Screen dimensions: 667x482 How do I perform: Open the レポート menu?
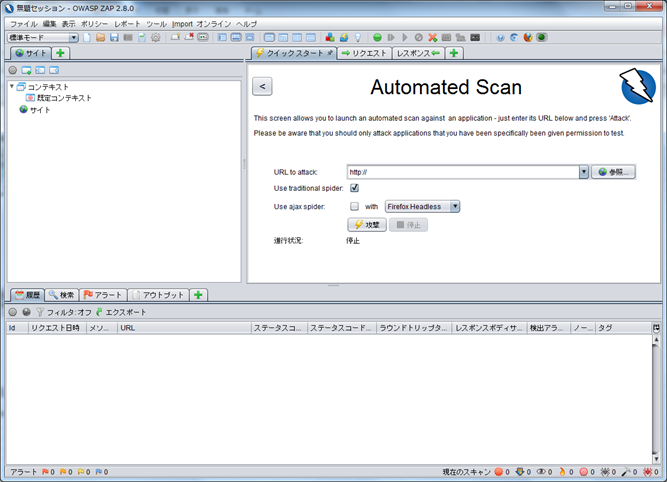pyautogui.click(x=127, y=24)
